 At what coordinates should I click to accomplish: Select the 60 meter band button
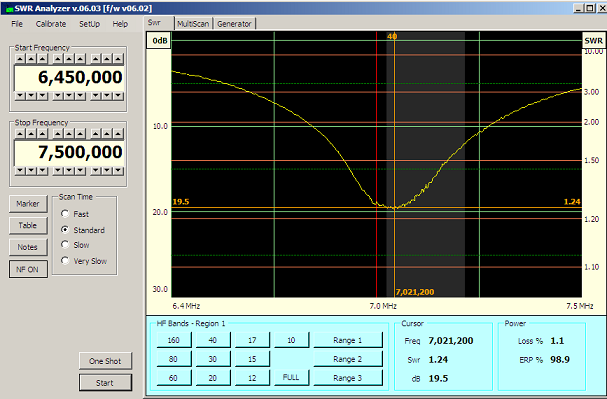(x=174, y=378)
